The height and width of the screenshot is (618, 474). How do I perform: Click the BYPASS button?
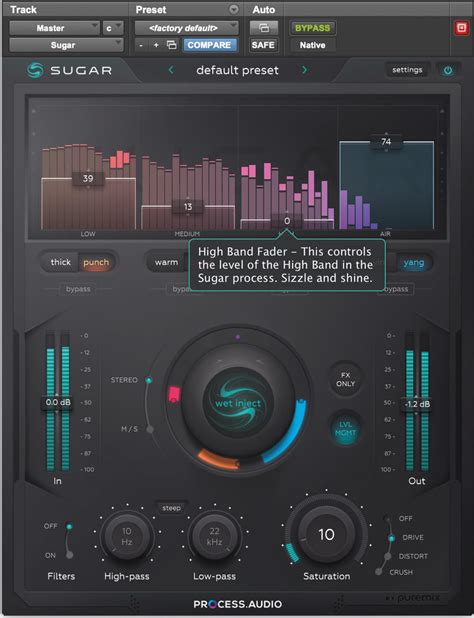312,28
